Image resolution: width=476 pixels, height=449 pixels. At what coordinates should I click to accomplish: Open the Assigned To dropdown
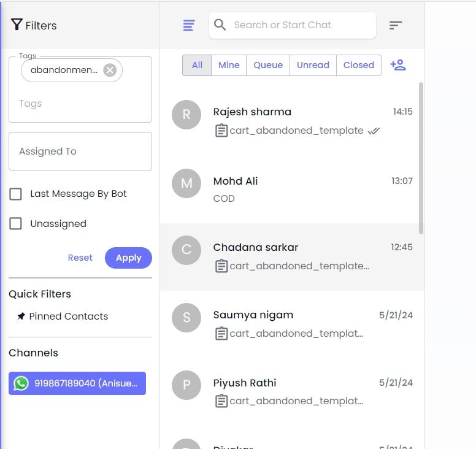[x=80, y=152]
